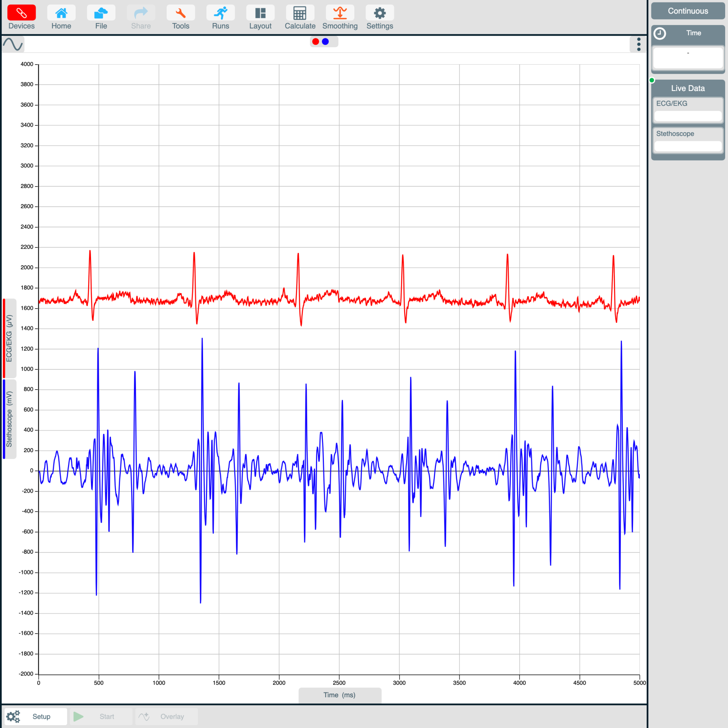Open the Time (ms) axis selector
The width and height of the screenshot is (728, 728).
[x=340, y=695]
